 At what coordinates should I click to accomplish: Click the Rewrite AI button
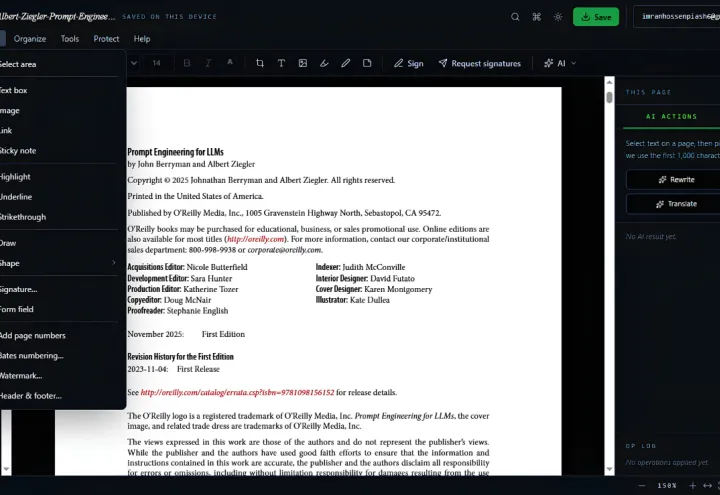point(675,180)
